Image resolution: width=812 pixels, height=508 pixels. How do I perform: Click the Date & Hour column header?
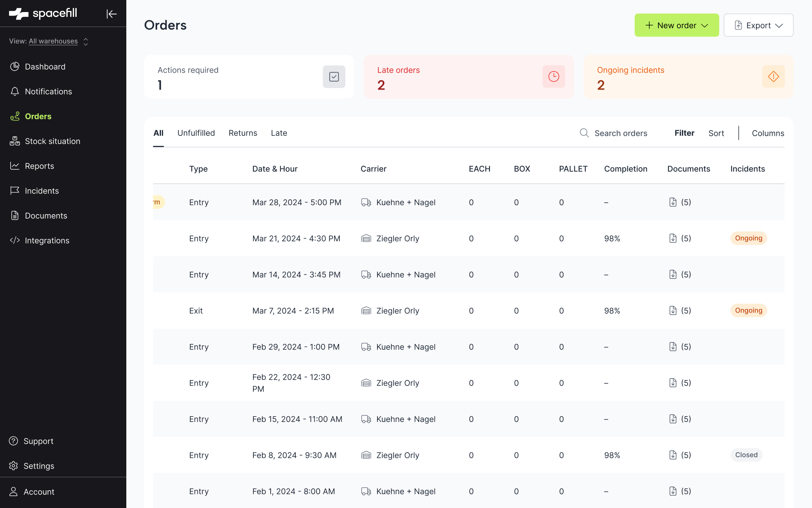pyautogui.click(x=275, y=169)
